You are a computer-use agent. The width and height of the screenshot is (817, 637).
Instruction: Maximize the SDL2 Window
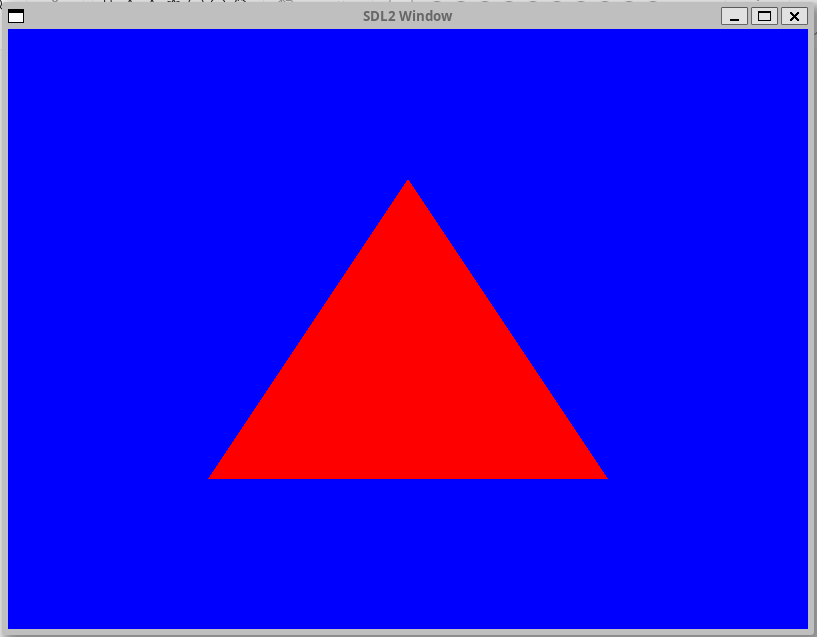tap(764, 16)
